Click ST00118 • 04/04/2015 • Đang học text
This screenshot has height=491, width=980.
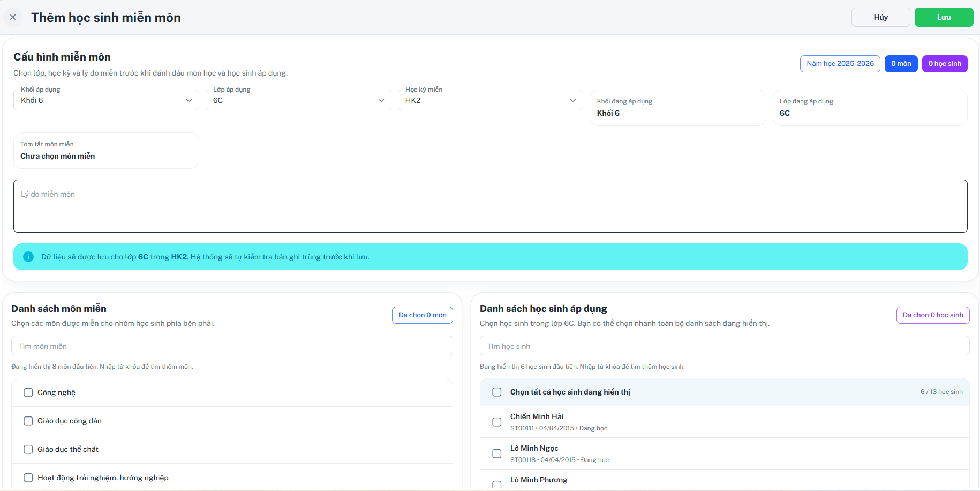tap(560, 460)
